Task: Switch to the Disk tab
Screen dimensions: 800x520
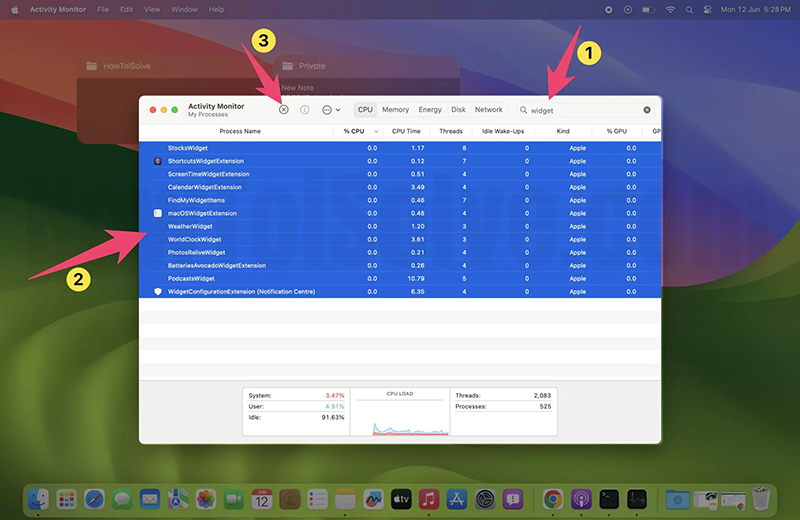Action: [458, 110]
